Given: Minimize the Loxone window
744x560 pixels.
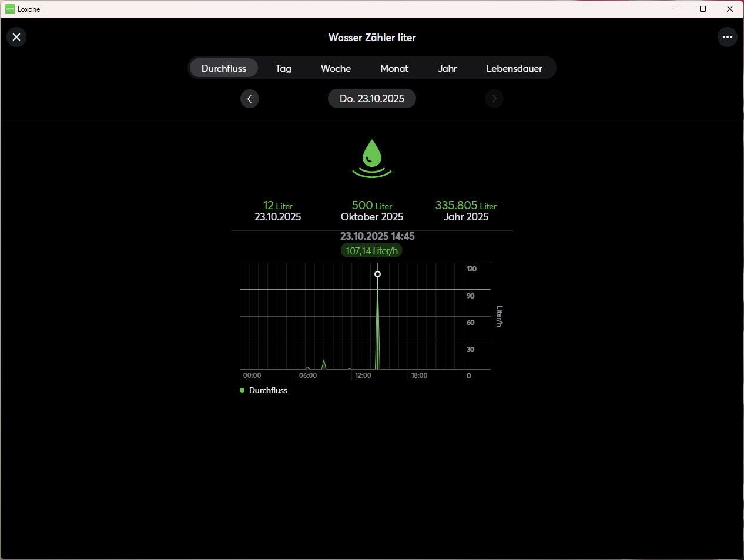Looking at the screenshot, I should tap(676, 9).
